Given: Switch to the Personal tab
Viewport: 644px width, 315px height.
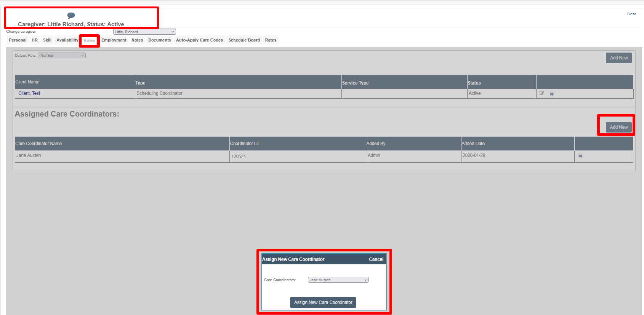Looking at the screenshot, I should (x=18, y=40).
